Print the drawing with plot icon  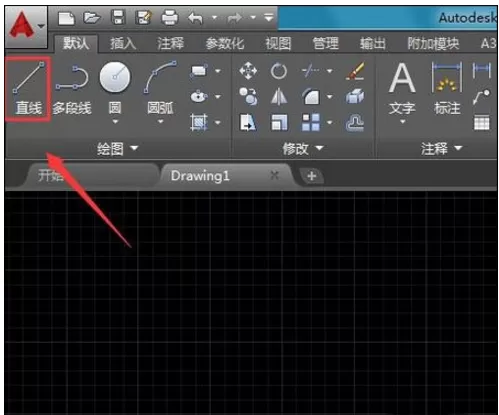[170, 17]
